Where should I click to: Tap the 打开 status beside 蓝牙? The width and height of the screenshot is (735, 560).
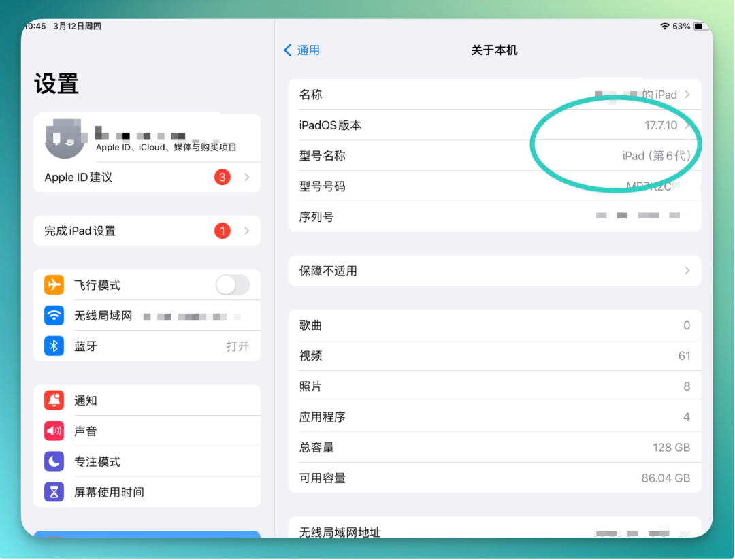(x=238, y=346)
